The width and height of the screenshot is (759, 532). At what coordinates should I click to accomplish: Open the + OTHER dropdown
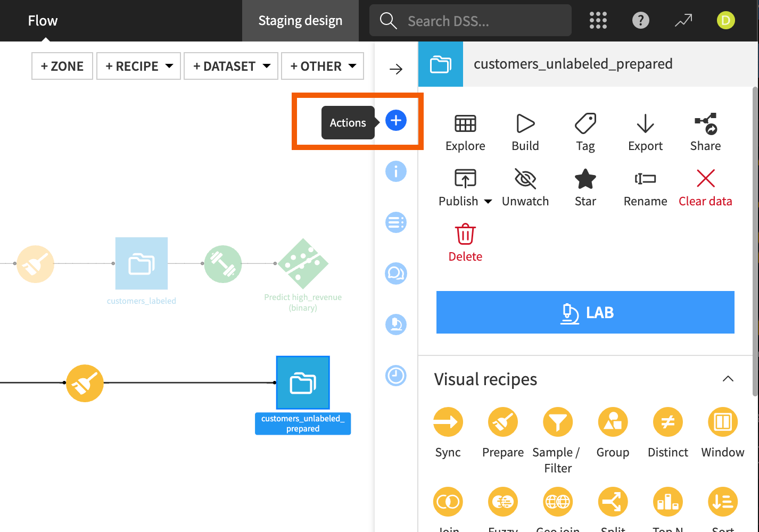[323, 66]
